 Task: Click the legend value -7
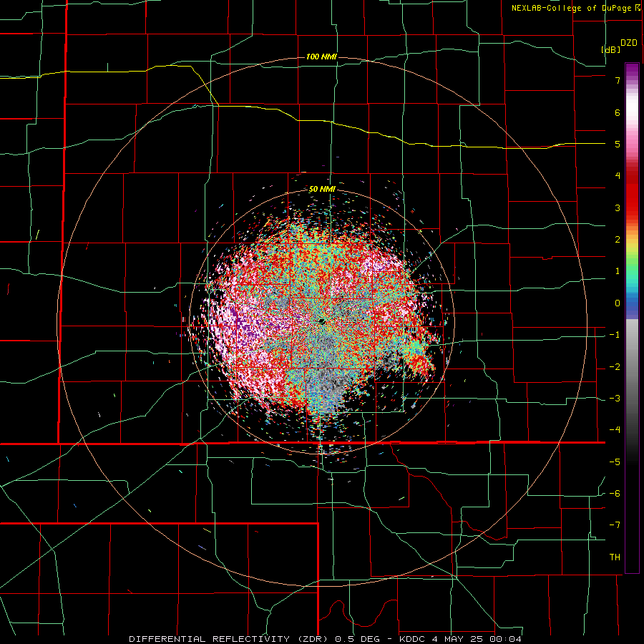pos(615,525)
